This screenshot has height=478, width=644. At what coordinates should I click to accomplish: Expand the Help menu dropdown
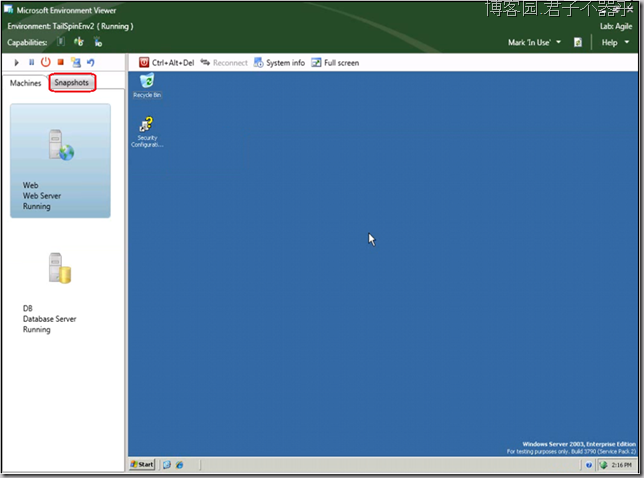coord(615,42)
